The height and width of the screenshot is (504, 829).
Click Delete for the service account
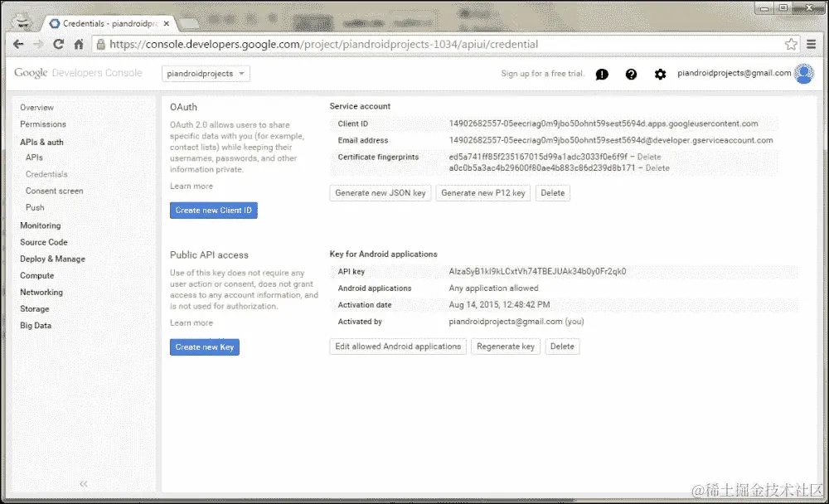click(553, 193)
